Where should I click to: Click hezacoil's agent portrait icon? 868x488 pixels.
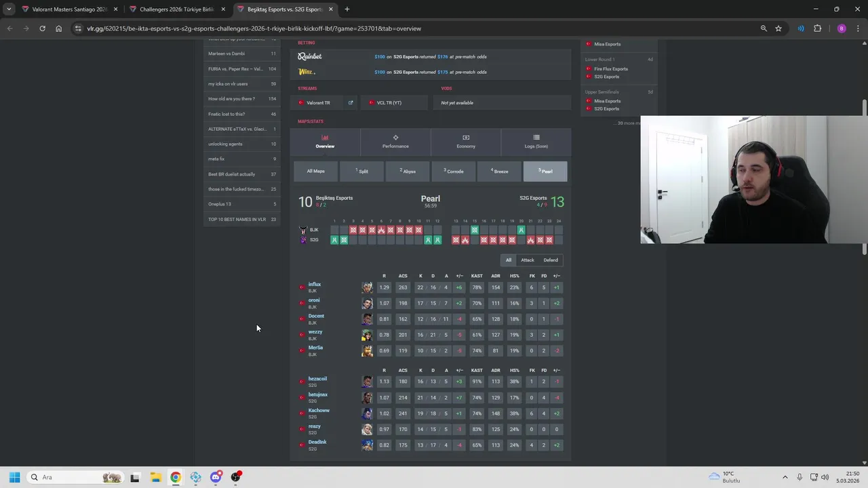coord(367,382)
